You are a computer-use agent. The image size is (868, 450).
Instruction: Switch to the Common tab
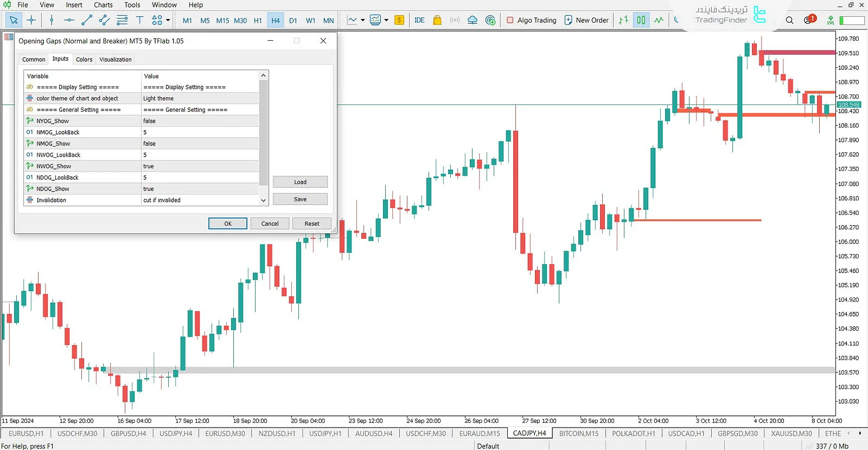(x=34, y=59)
